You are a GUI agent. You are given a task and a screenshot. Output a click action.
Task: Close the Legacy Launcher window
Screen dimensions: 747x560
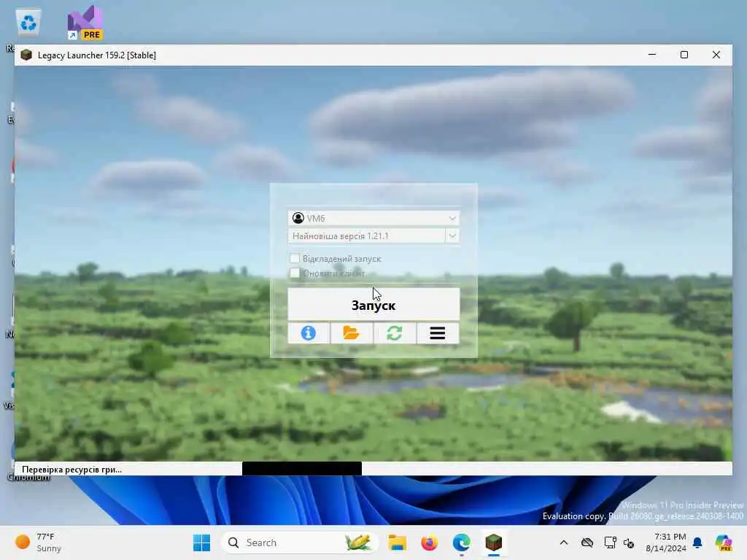coord(716,55)
